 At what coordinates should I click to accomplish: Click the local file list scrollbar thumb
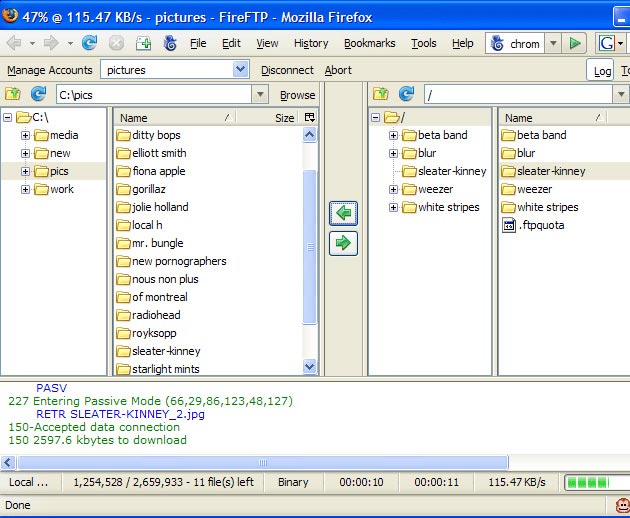click(x=310, y=246)
